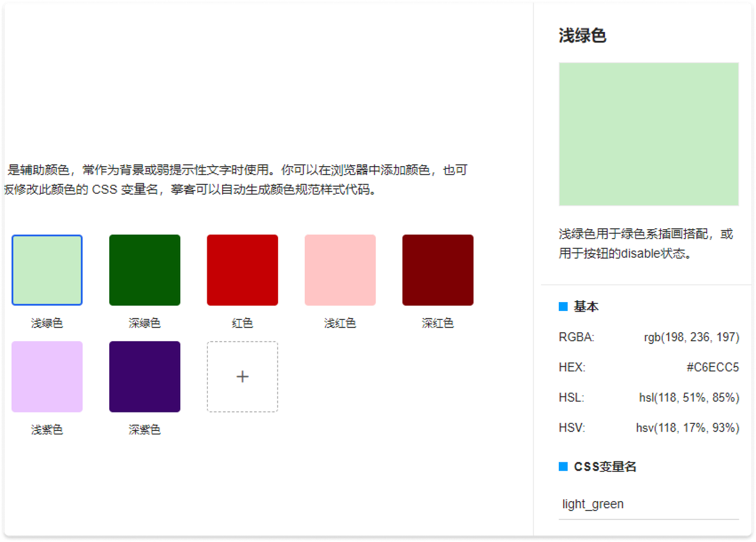Pick the 深紫色 dark purple swatch
Screen dimensions: 756x542
point(145,377)
